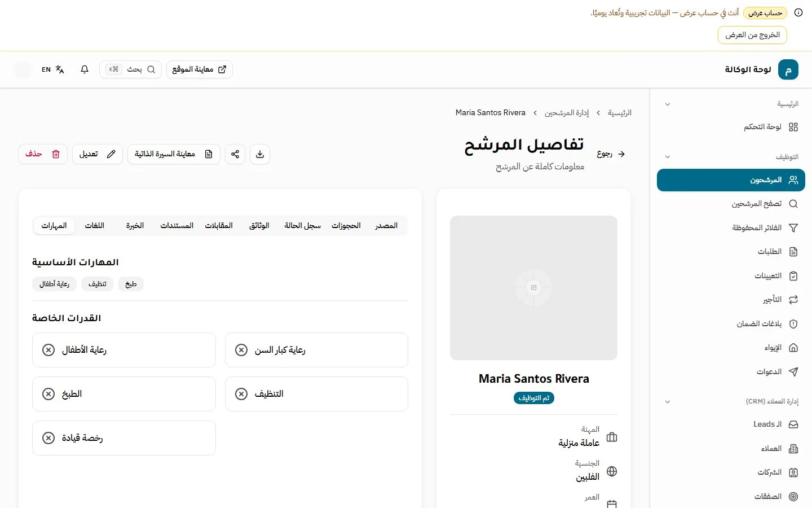Switch to the اللغات tab
Screen dimensions: 812x508
(x=95, y=226)
